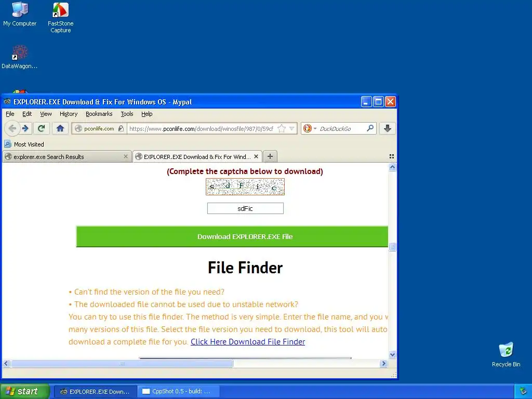Show the list all tabs grid icon

pyautogui.click(x=392, y=156)
